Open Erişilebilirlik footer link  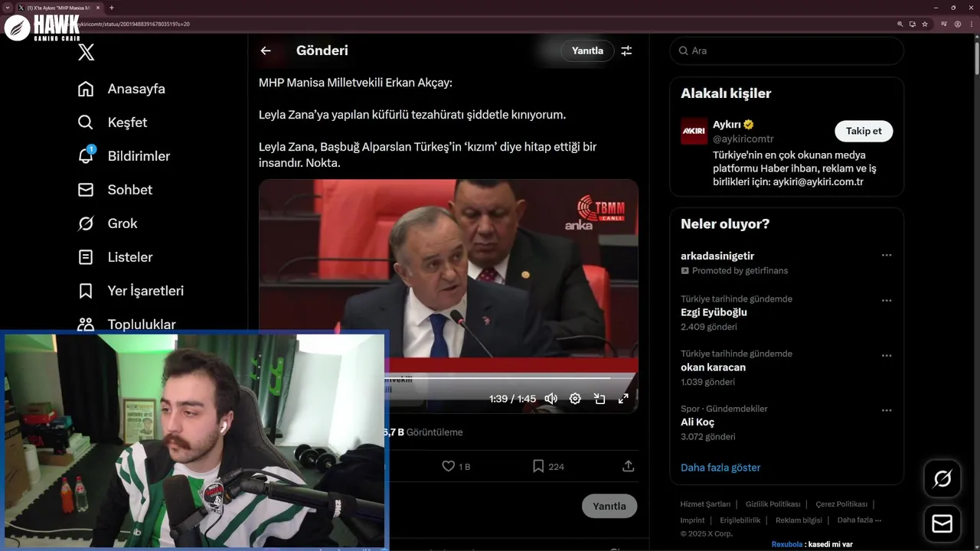(x=740, y=520)
